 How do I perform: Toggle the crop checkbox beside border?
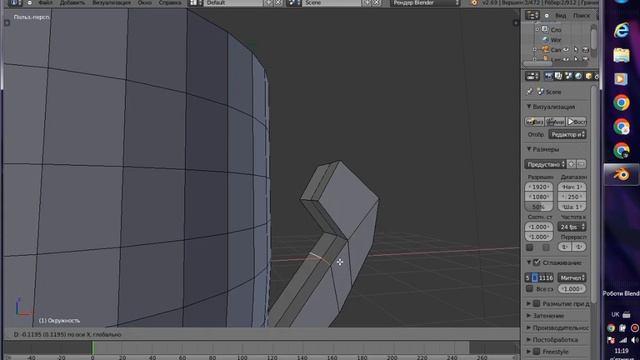(546, 247)
